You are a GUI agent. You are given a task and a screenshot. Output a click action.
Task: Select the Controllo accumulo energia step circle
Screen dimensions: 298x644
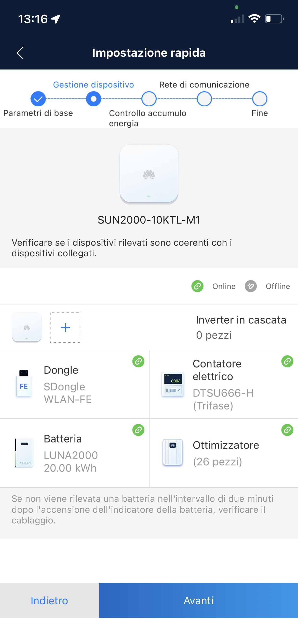pyautogui.click(x=149, y=99)
